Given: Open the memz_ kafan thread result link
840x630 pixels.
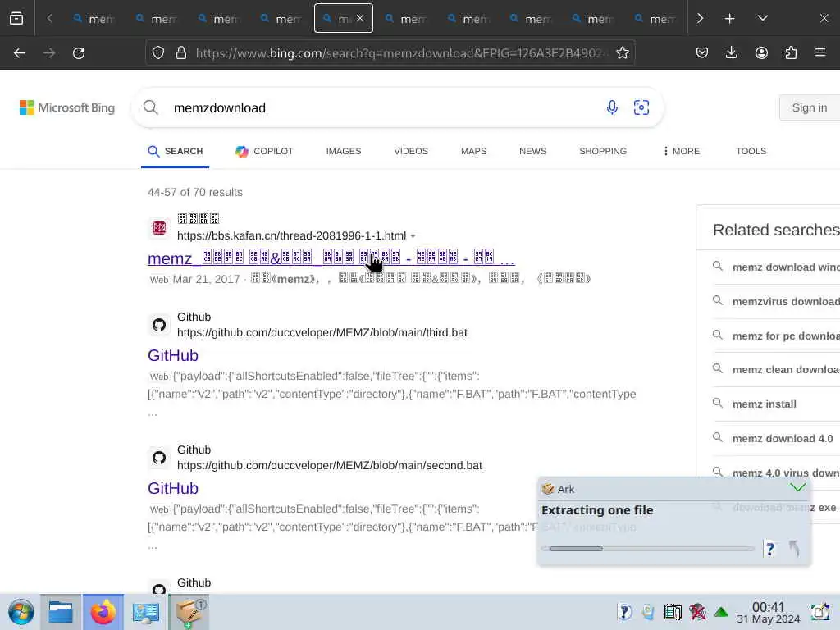Looking at the screenshot, I should (x=331, y=258).
